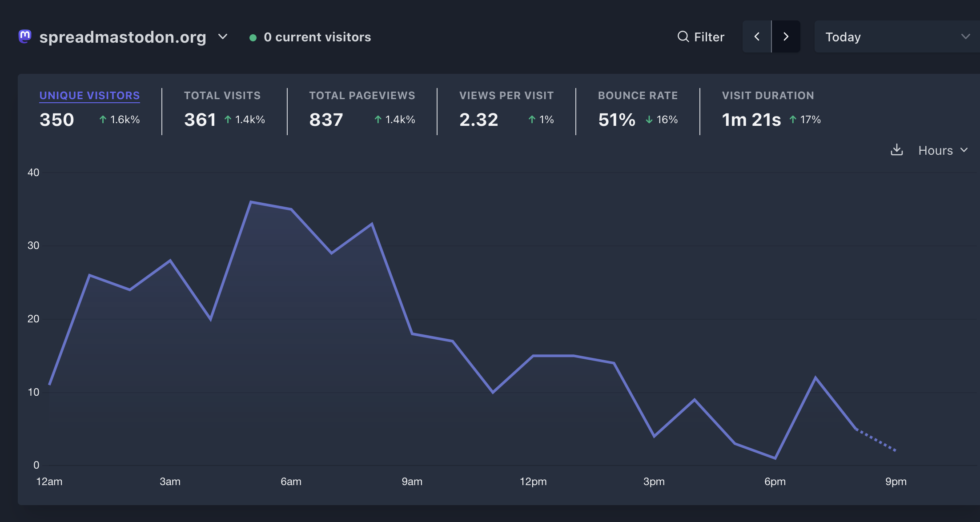Click the Mastodon site favicon

pyautogui.click(x=25, y=36)
